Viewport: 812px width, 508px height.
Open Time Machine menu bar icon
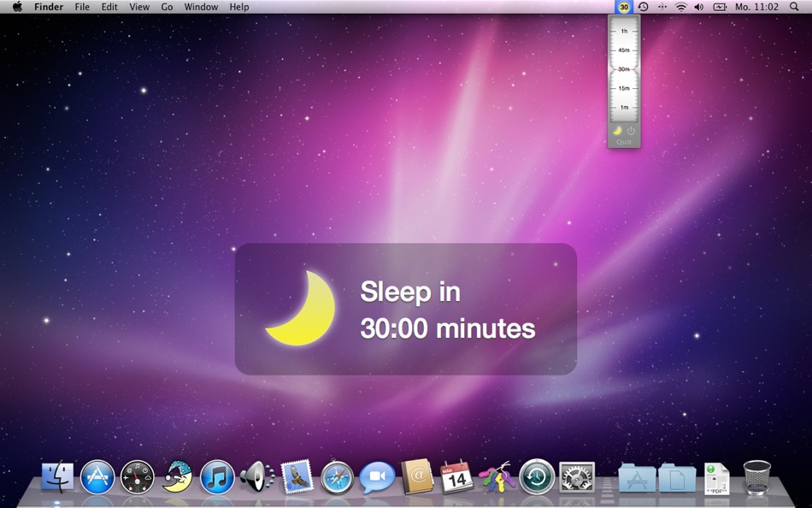tap(643, 7)
